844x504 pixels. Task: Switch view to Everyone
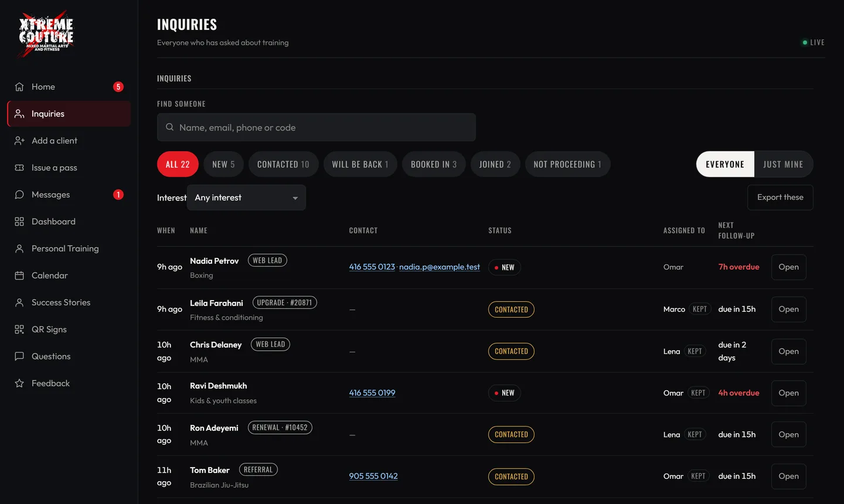(x=725, y=164)
